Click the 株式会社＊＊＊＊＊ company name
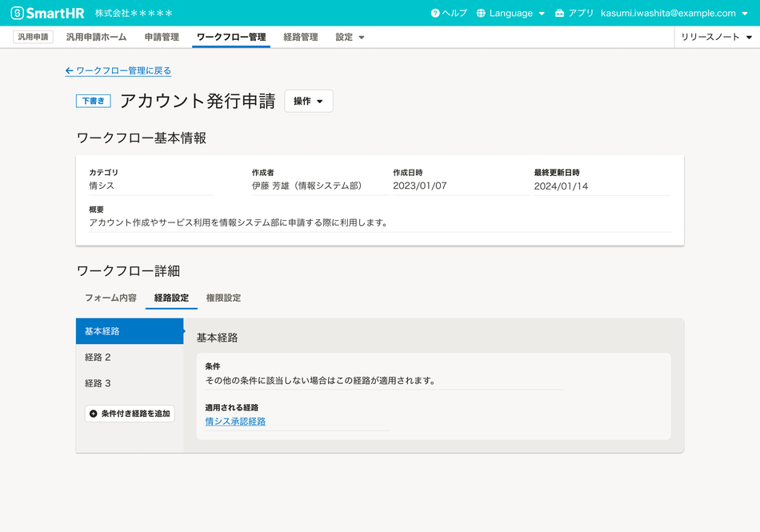The image size is (760, 532). [x=134, y=13]
